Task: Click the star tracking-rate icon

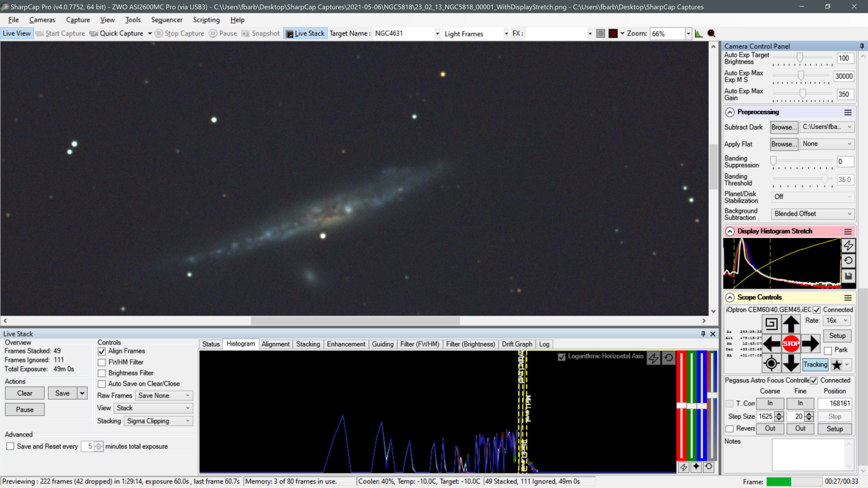Action: point(837,364)
